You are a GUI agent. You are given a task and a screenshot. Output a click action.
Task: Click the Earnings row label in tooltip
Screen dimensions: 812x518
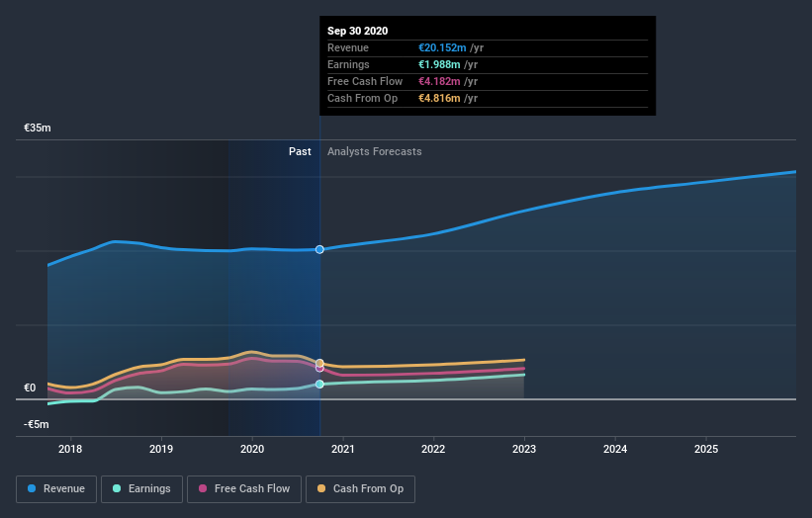tap(348, 64)
